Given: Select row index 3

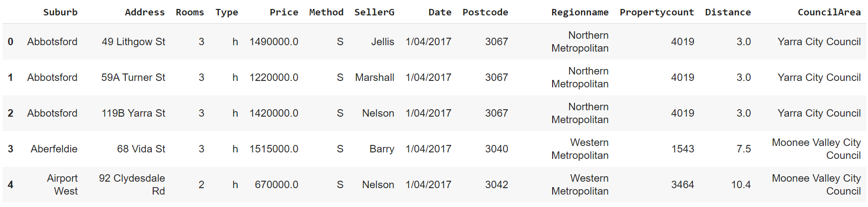Looking at the screenshot, I should point(10,149).
